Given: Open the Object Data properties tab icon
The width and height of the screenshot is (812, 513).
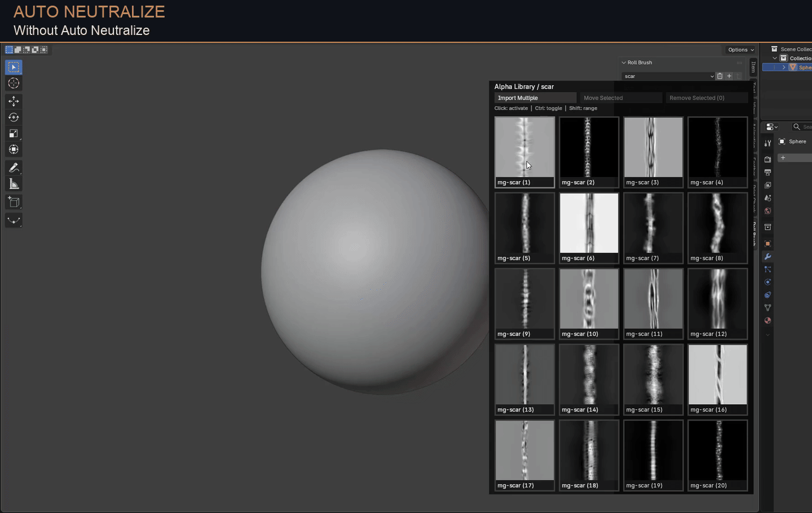Looking at the screenshot, I should [x=767, y=308].
